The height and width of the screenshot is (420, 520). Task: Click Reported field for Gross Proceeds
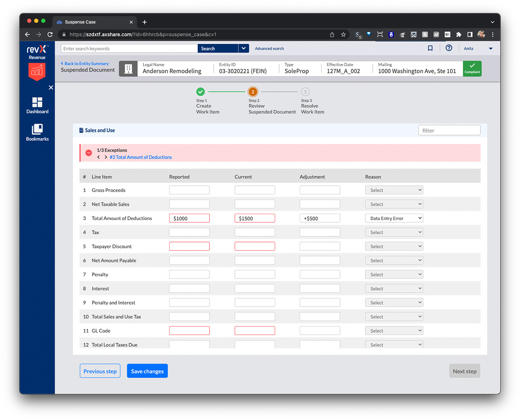pos(189,190)
